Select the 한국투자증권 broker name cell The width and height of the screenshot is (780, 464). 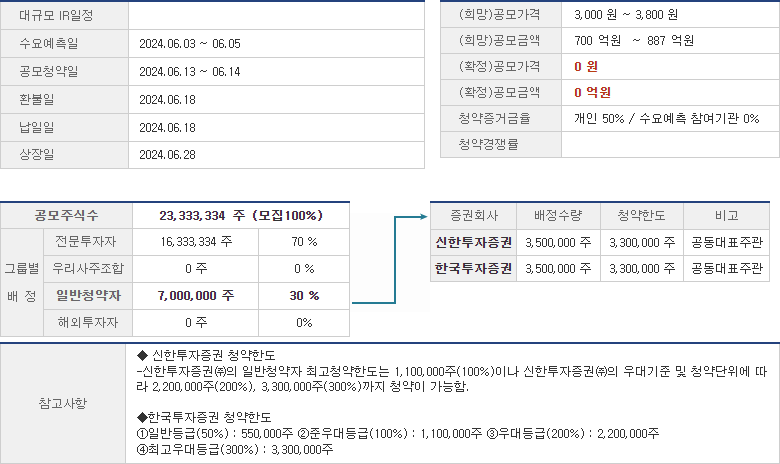coord(474,269)
